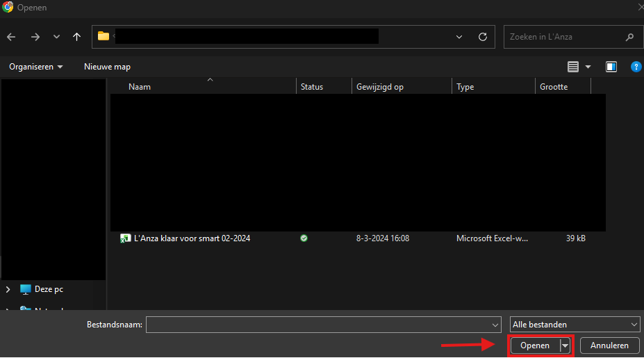Select the L'Anza klaar voor smart file

tap(192, 238)
